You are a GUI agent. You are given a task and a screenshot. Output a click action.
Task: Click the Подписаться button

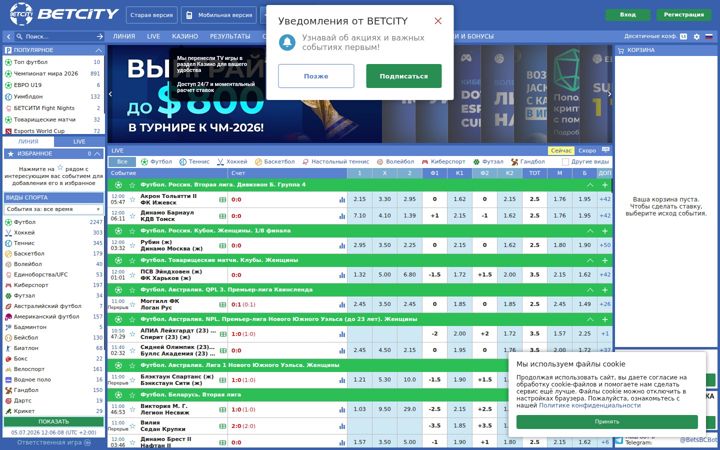click(x=404, y=76)
